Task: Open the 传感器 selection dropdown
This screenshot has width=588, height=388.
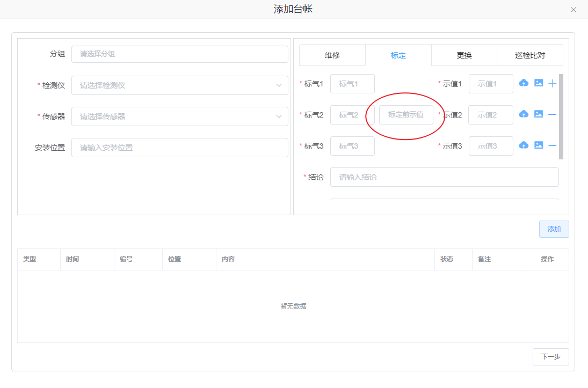Action: (179, 116)
